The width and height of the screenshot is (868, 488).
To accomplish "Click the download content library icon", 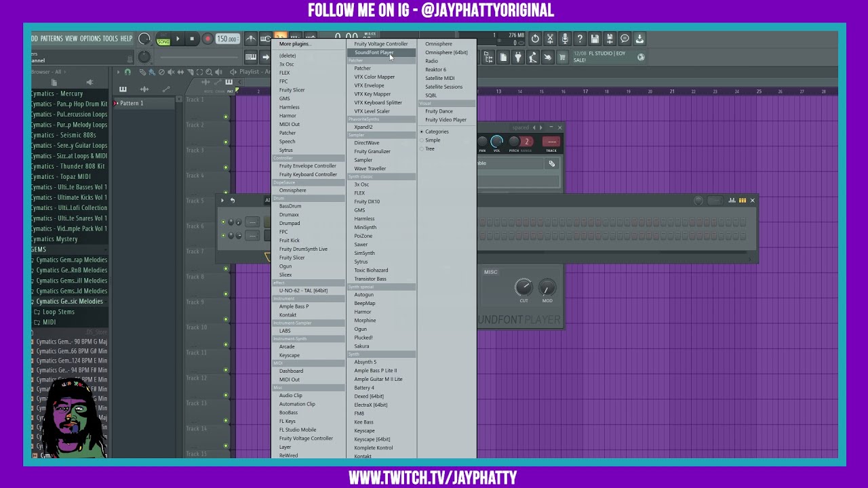I will click(x=639, y=39).
